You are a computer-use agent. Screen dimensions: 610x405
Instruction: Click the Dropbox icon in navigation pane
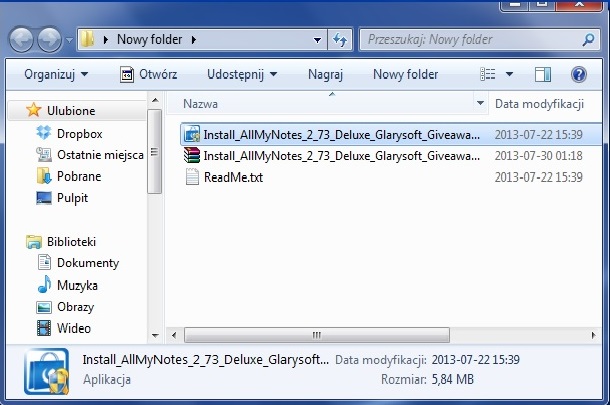coord(44,133)
